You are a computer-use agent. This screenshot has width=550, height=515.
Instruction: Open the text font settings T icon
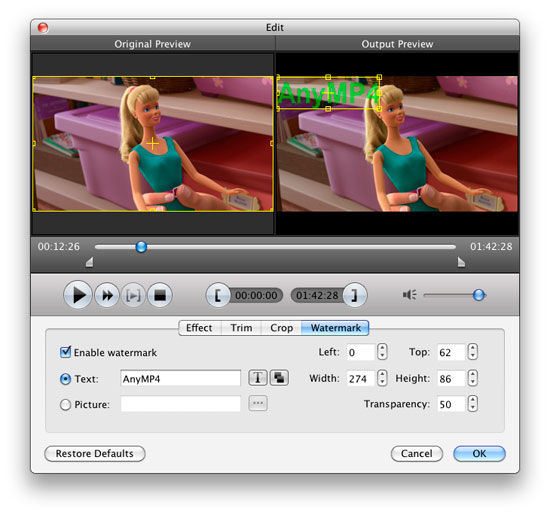click(258, 378)
